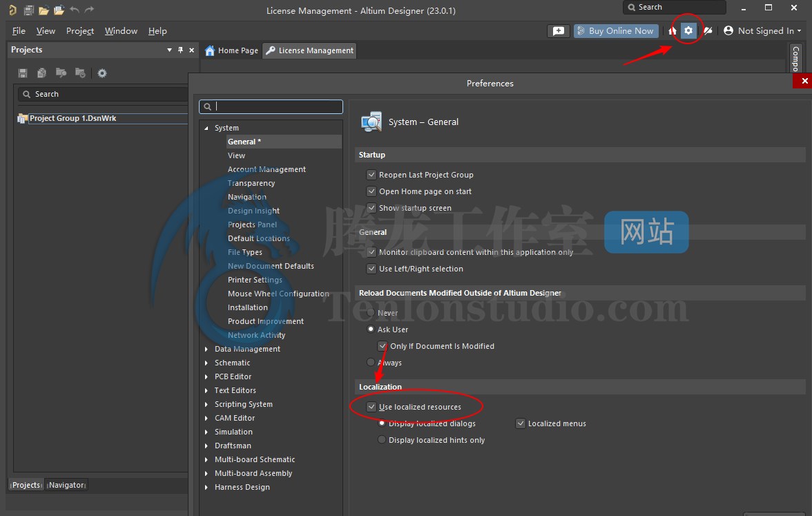Toggle Open Home page on start checkbox
Image resolution: width=812 pixels, height=516 pixels.
tap(371, 191)
